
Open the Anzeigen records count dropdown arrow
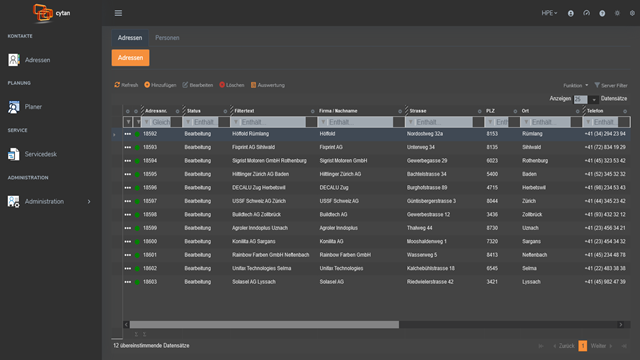pyautogui.click(x=594, y=99)
